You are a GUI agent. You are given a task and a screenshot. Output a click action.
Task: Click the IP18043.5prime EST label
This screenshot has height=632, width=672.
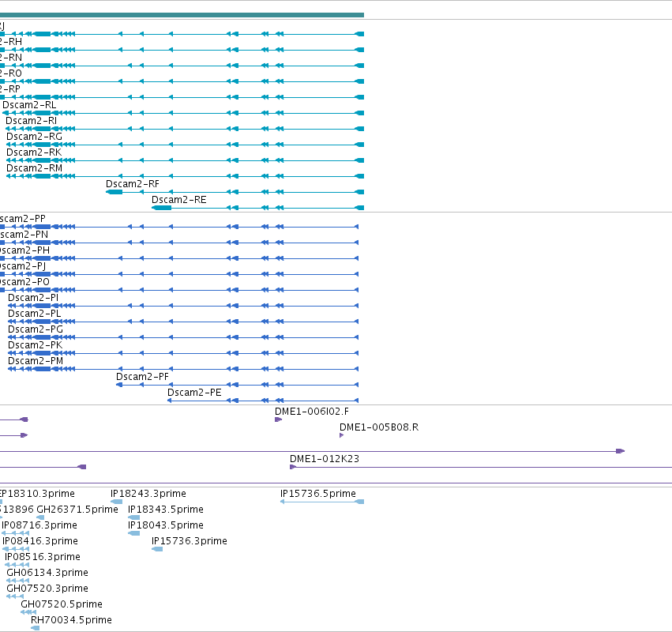click(165, 525)
